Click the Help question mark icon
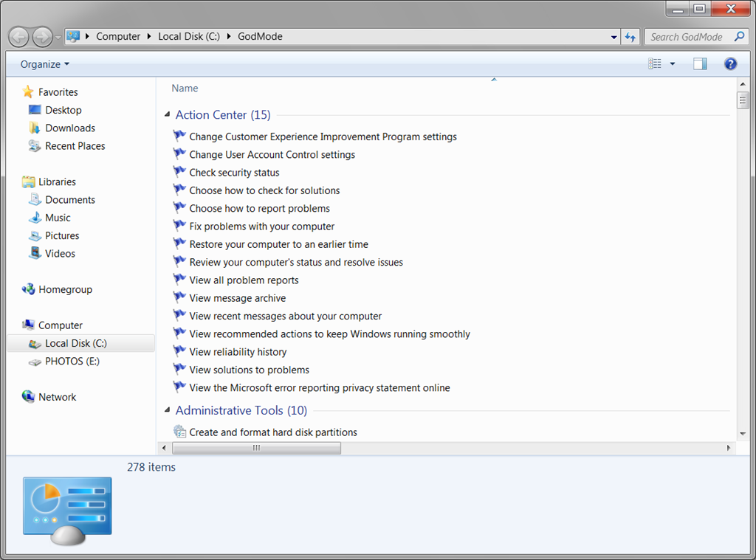The width and height of the screenshot is (756, 560). (730, 64)
